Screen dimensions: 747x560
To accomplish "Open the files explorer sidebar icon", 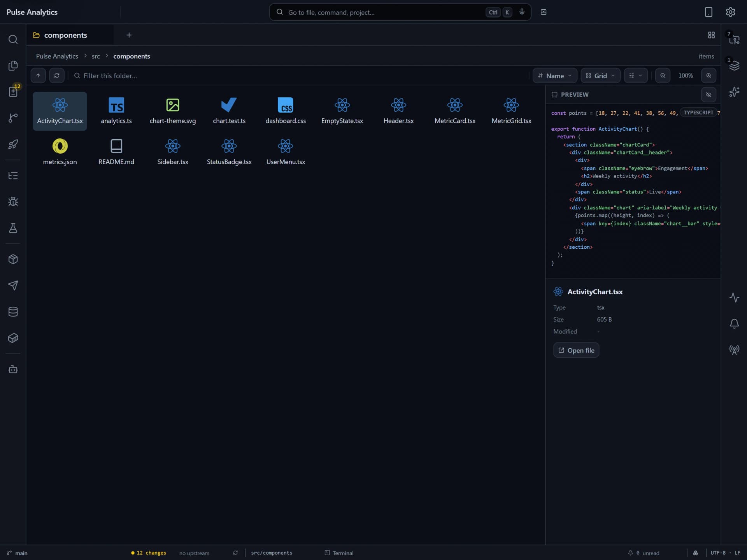I will click(13, 65).
